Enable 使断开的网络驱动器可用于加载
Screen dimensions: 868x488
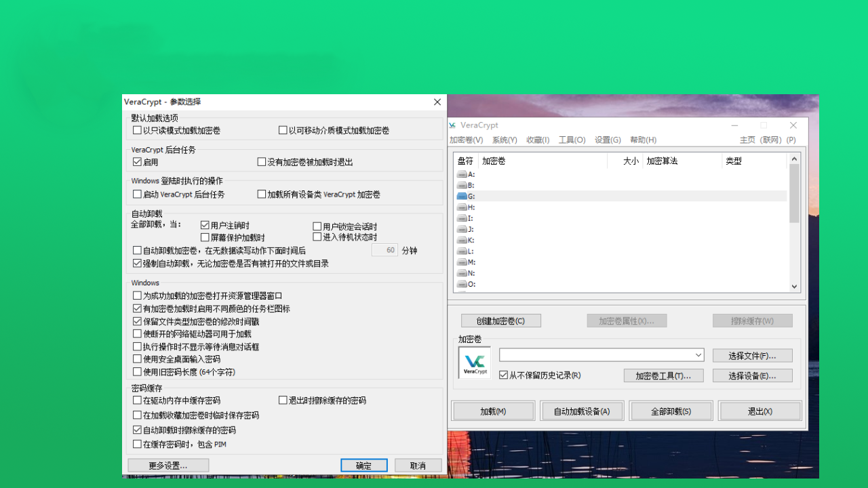click(138, 333)
